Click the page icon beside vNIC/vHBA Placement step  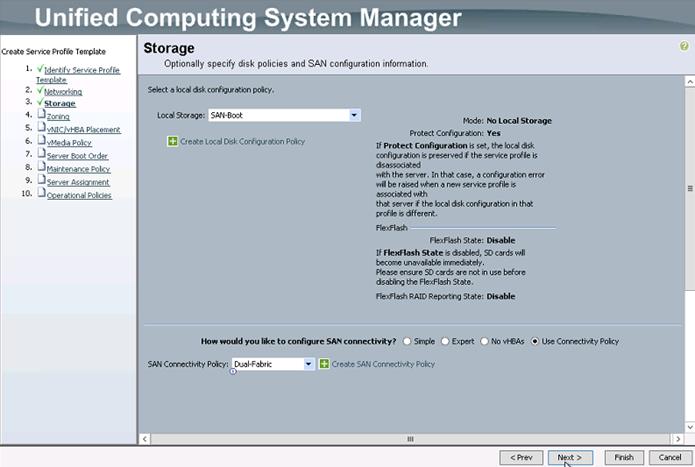41,127
